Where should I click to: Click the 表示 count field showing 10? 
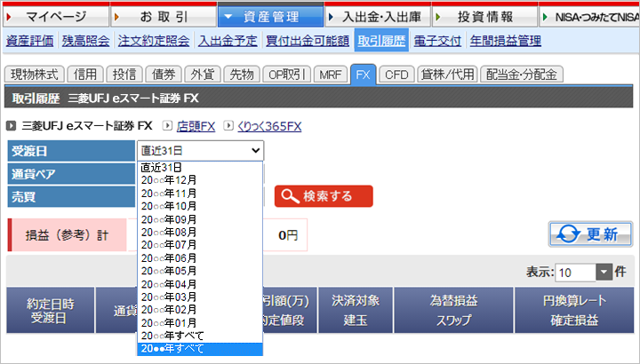575,273
